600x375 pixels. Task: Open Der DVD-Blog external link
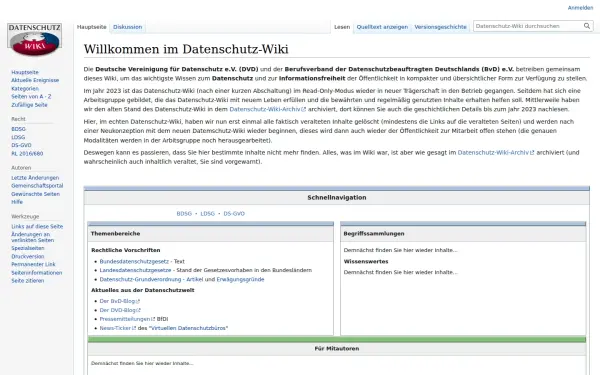pos(120,310)
